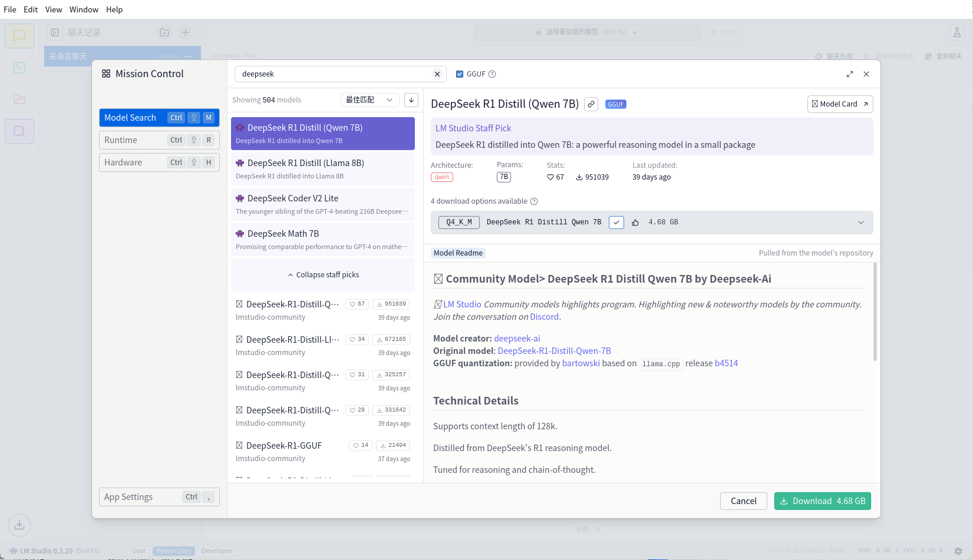Viewport: 973px width, 560px height.
Task: Click the Mission Control grid icon
Action: pyautogui.click(x=106, y=74)
